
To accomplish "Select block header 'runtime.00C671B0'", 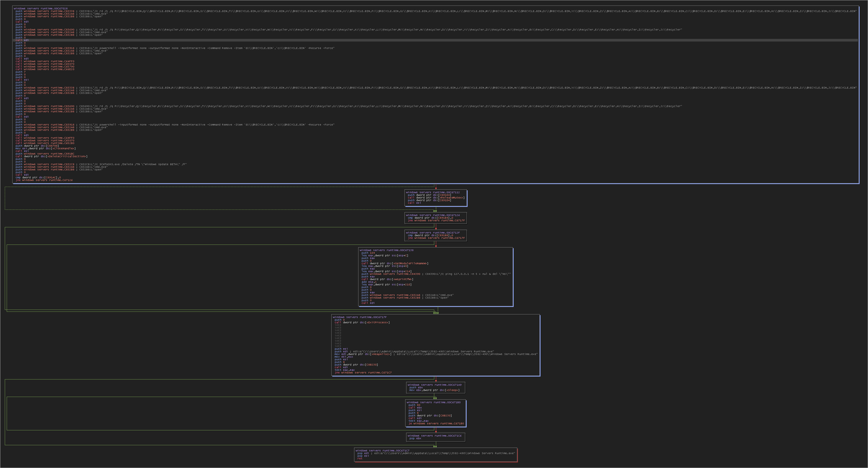I will coord(433,402).
